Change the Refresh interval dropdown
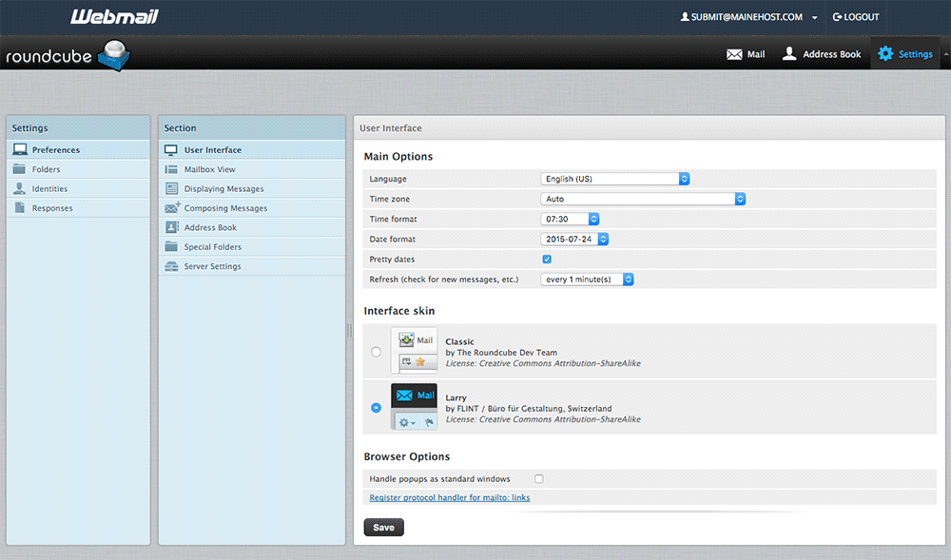This screenshot has height=560, width=951. click(587, 280)
